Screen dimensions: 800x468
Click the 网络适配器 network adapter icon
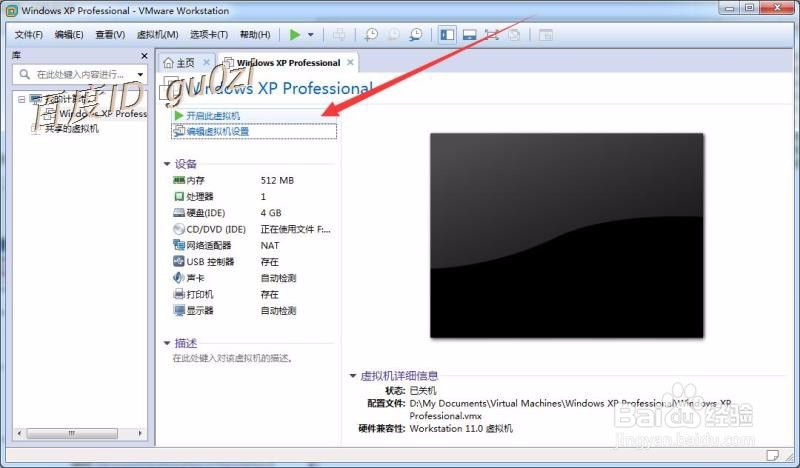tap(179, 245)
